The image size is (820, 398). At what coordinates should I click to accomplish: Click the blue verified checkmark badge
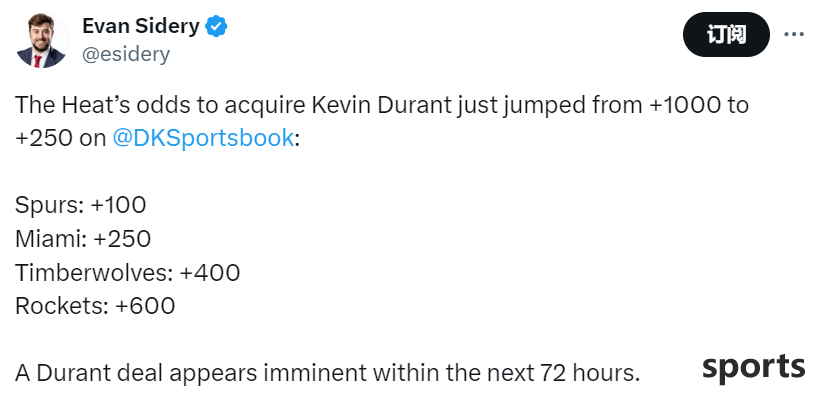point(215,26)
